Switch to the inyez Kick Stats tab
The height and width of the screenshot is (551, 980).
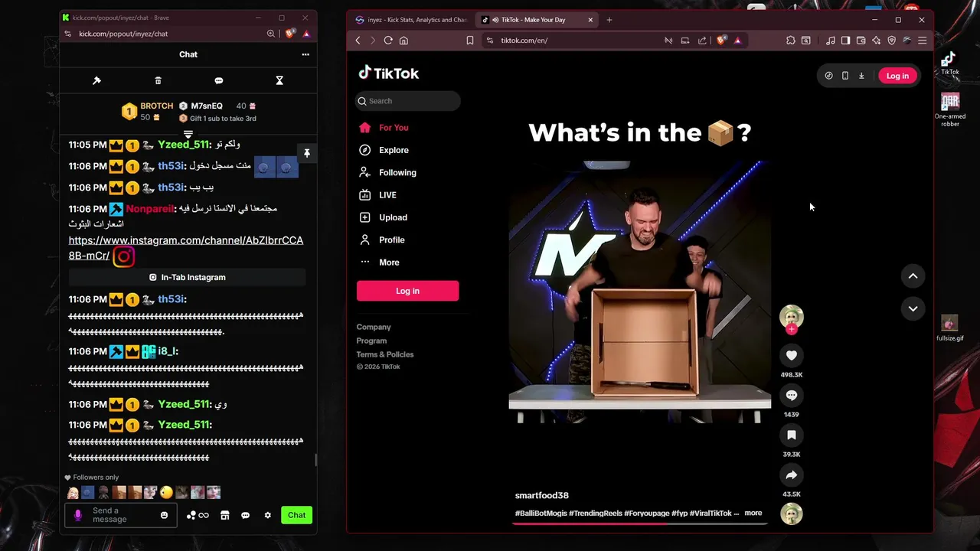(x=411, y=20)
